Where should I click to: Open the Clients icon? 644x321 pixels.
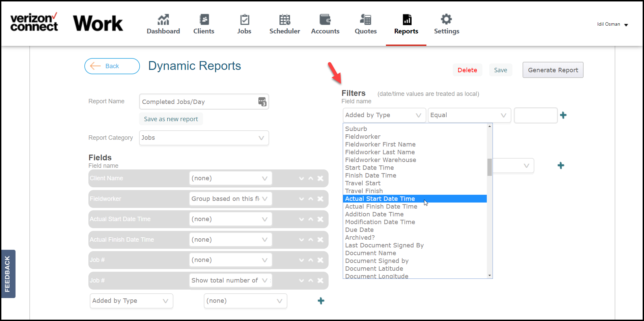pyautogui.click(x=204, y=20)
